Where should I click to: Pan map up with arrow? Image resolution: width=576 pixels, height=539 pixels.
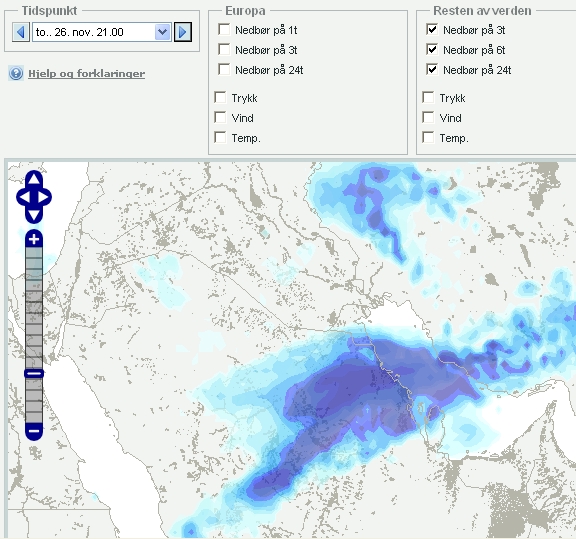point(34,179)
